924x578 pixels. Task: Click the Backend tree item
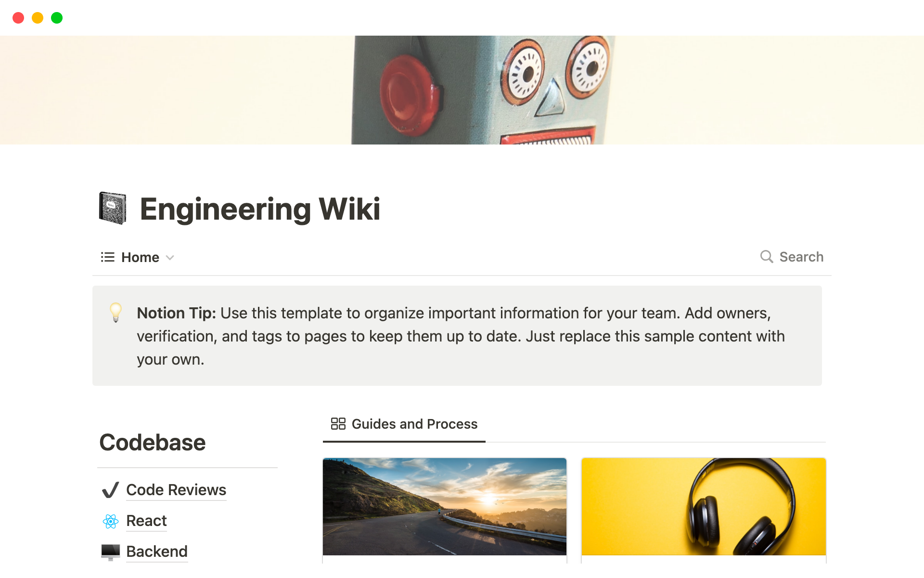click(157, 551)
